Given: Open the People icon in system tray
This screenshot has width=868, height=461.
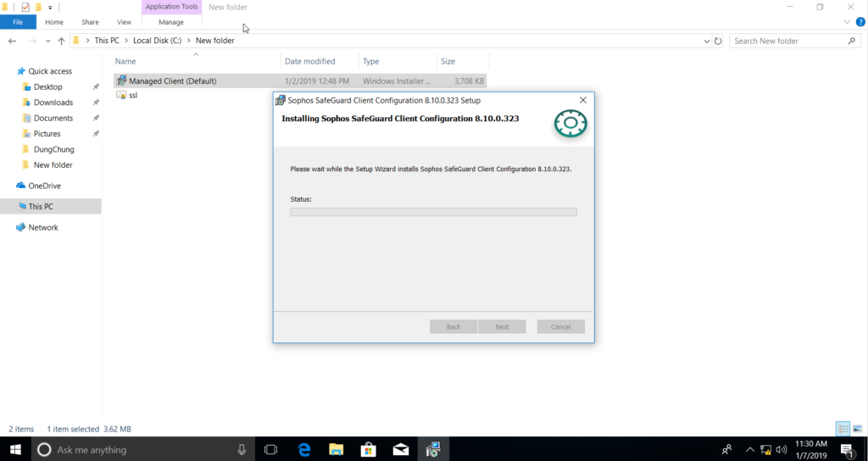Looking at the screenshot, I should point(727,449).
